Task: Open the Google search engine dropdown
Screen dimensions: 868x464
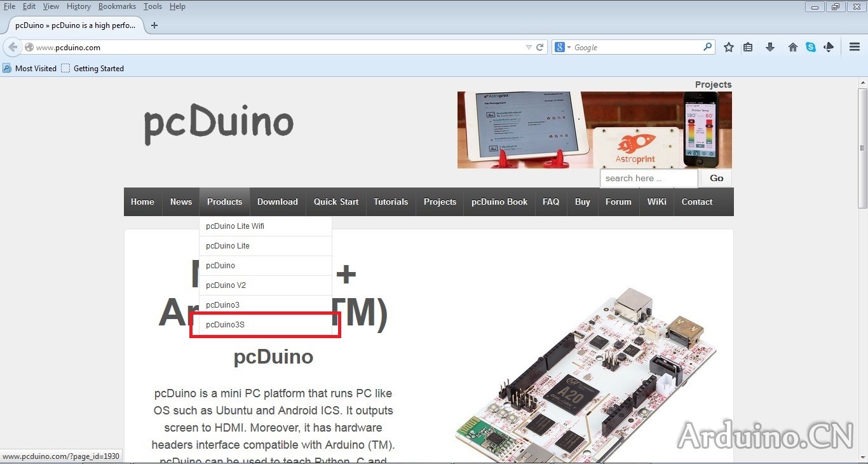Action: [x=564, y=47]
